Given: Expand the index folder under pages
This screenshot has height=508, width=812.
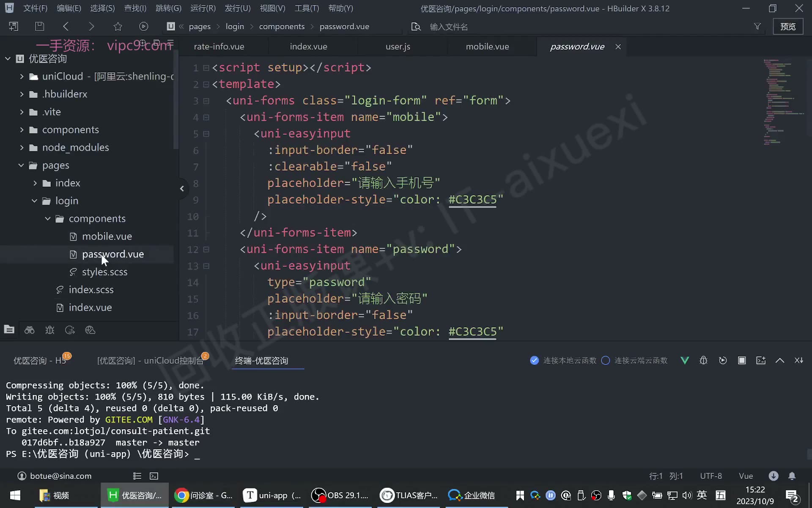Looking at the screenshot, I should [x=35, y=183].
